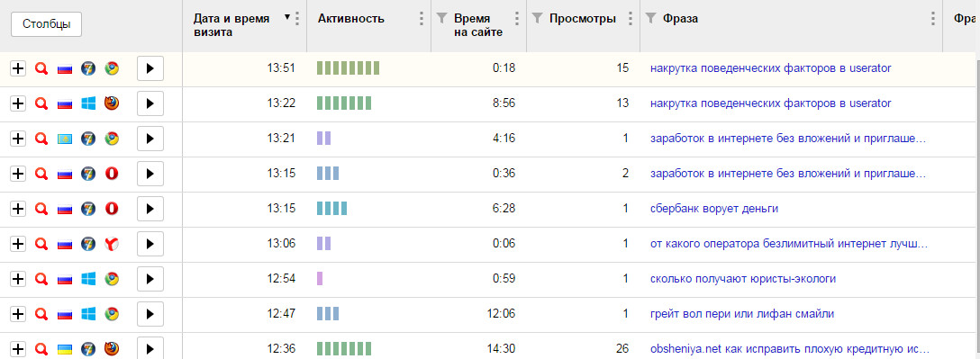
Task: Play the 13:51 visit recording
Action: [x=150, y=68]
